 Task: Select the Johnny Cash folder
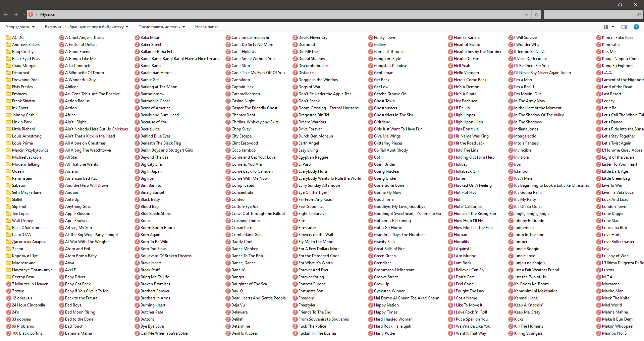point(20,115)
